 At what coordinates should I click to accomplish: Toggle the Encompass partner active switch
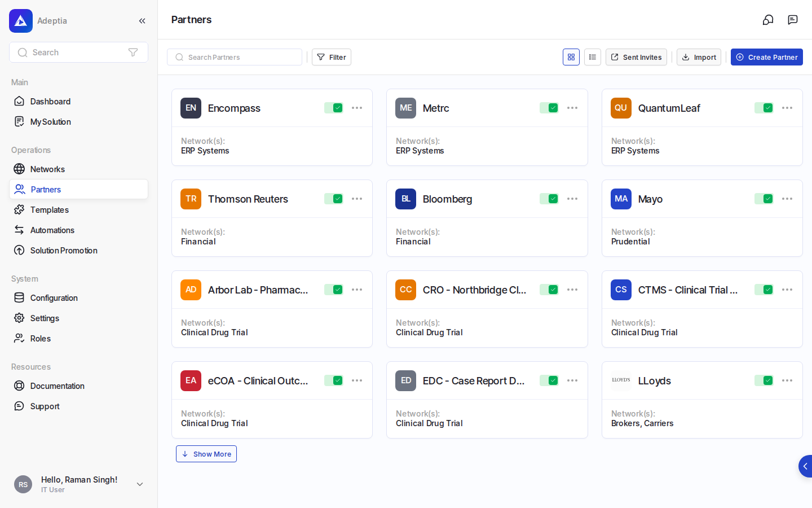334,108
